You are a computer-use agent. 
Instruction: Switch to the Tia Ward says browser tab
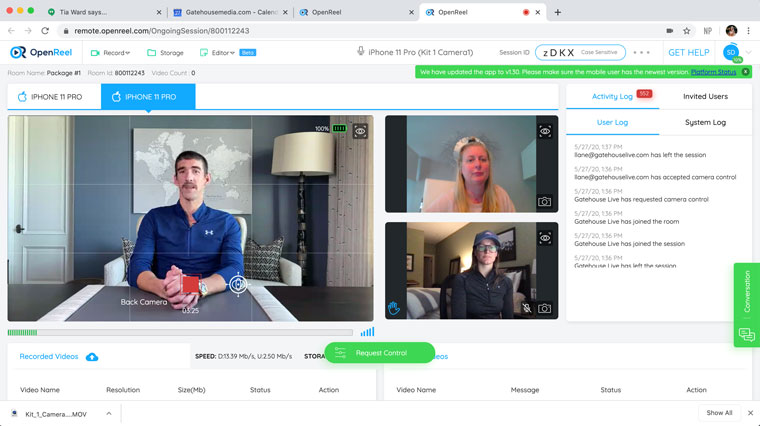pyautogui.click(x=104, y=12)
